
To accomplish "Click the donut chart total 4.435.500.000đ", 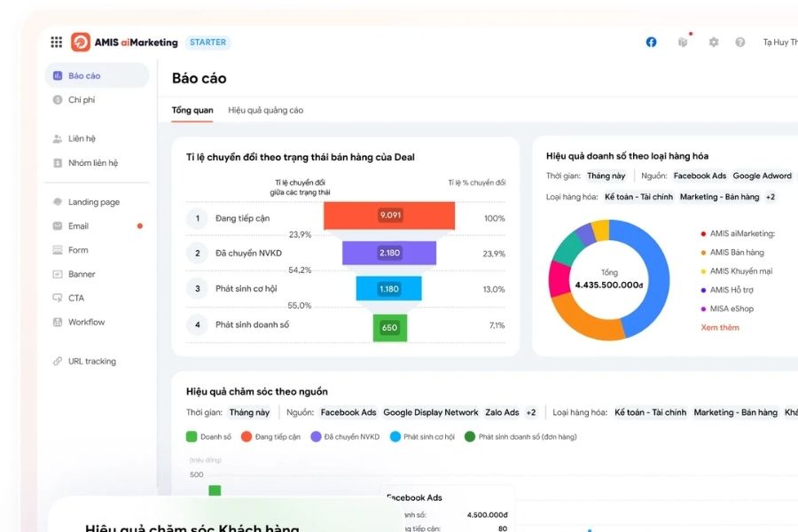I will click(x=609, y=285).
